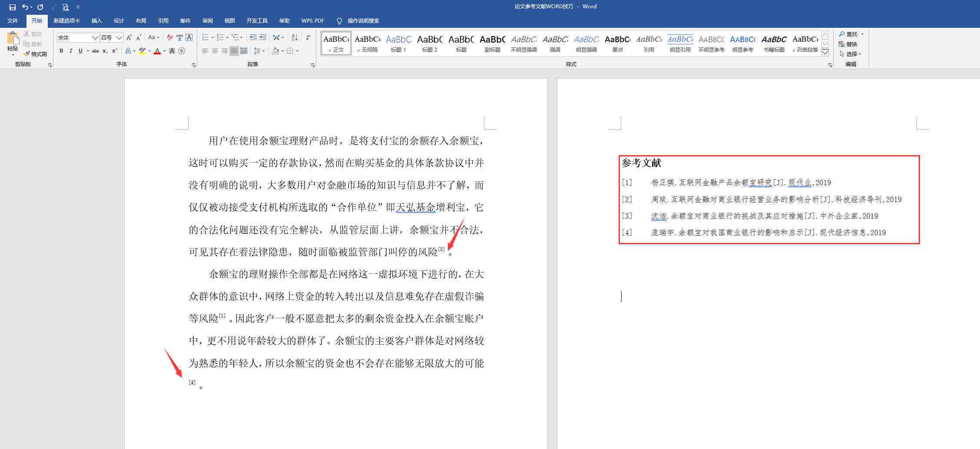Image resolution: width=980 pixels, height=449 pixels.
Task: Switch to the Layout (布局) tab
Action: (x=141, y=21)
